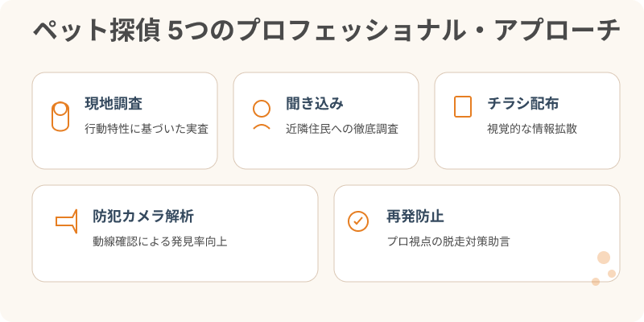
Task: Click the flyer page icon beside チラシ配布
Action: [x=463, y=107]
